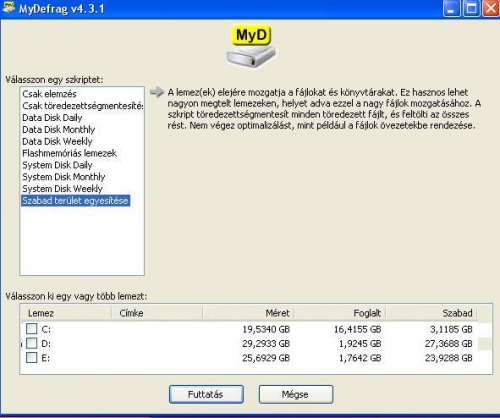Run the script with the Futtatás button
This screenshot has width=500, height=418.
(206, 395)
